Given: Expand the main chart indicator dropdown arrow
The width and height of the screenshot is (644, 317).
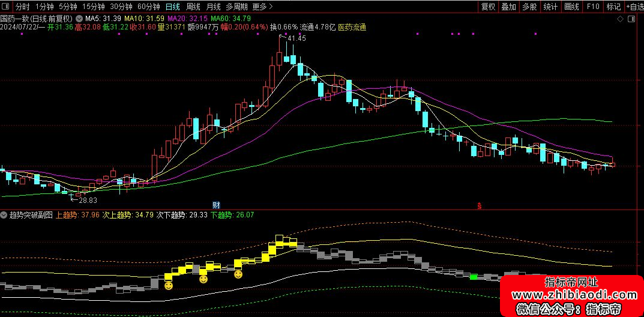Looking at the screenshot, I should [x=79, y=18].
